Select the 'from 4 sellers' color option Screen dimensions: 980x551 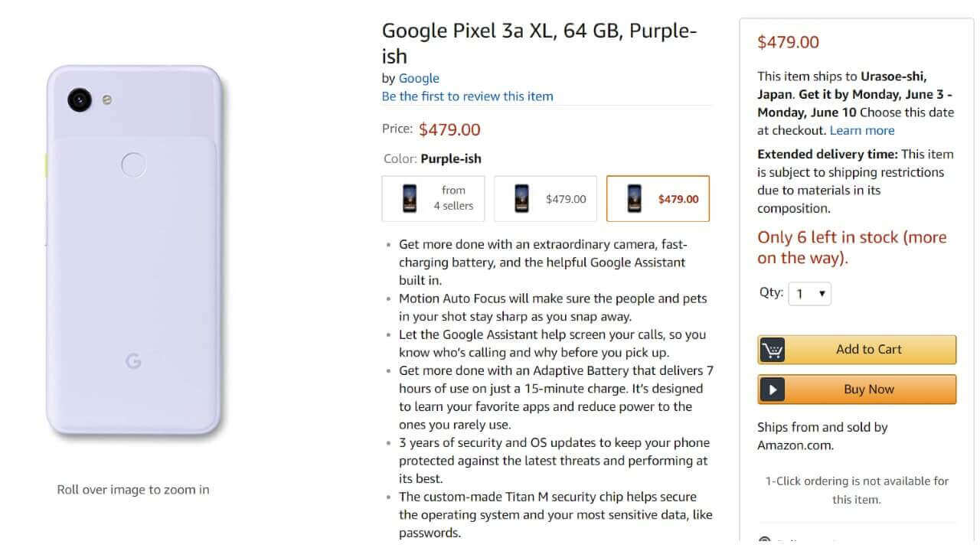click(433, 198)
